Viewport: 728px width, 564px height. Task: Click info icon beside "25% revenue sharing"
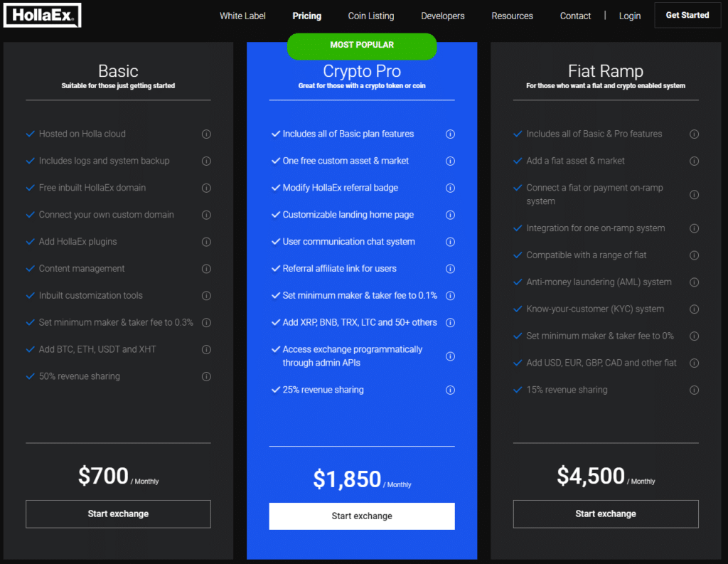(450, 390)
